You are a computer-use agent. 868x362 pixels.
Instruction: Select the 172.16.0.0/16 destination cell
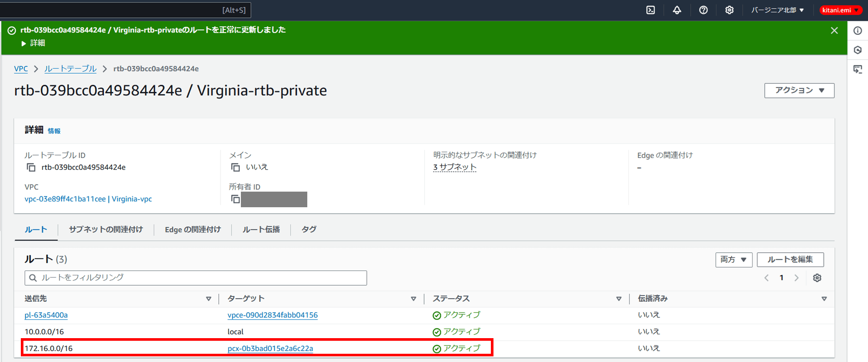[49, 349]
